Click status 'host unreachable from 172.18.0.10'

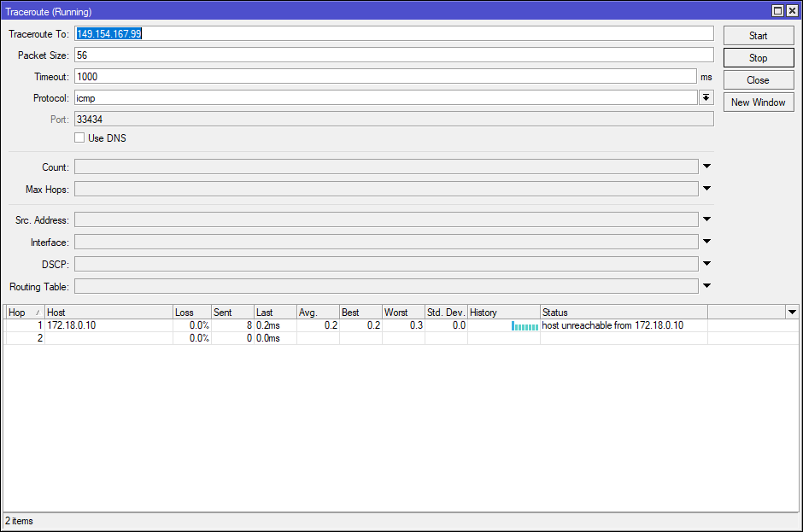(613, 325)
